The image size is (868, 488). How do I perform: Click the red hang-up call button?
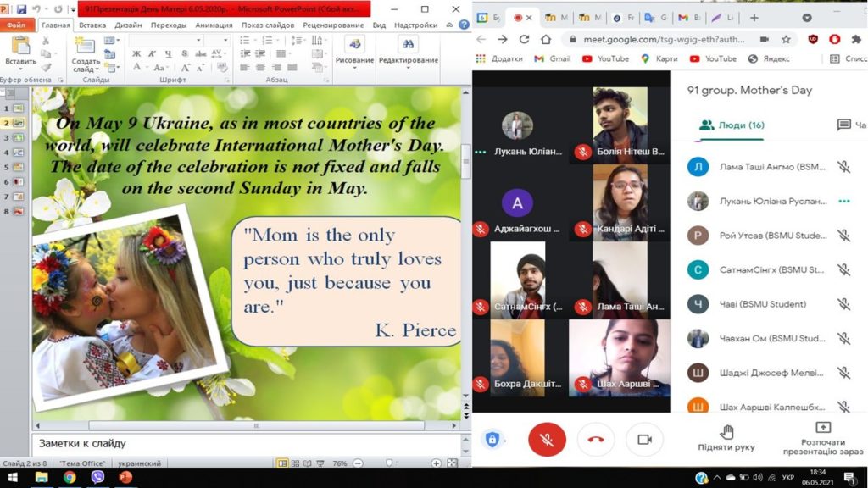[x=595, y=439]
